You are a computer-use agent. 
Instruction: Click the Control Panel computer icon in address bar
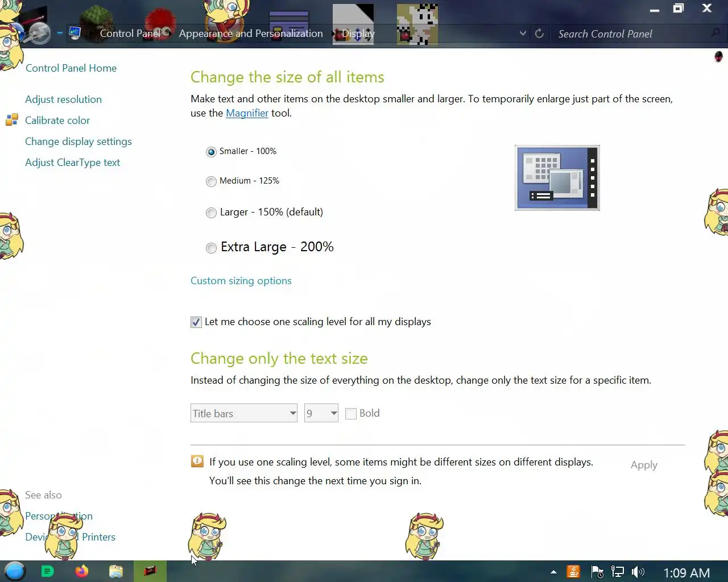click(x=75, y=33)
